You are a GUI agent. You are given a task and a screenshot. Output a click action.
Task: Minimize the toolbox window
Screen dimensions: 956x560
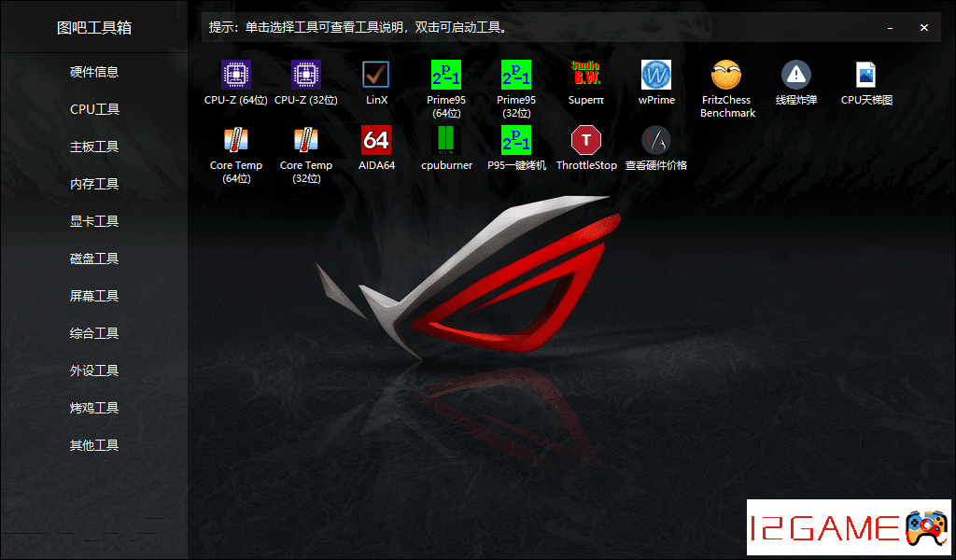(x=890, y=28)
